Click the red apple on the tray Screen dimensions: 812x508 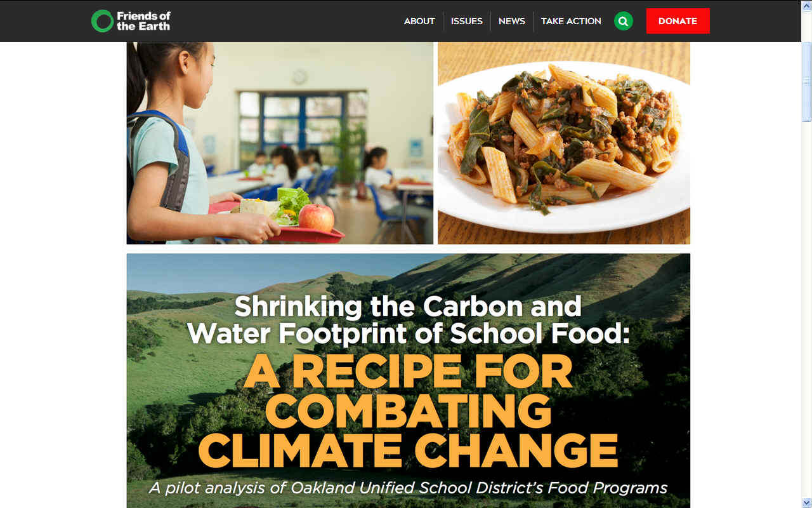[x=317, y=217]
